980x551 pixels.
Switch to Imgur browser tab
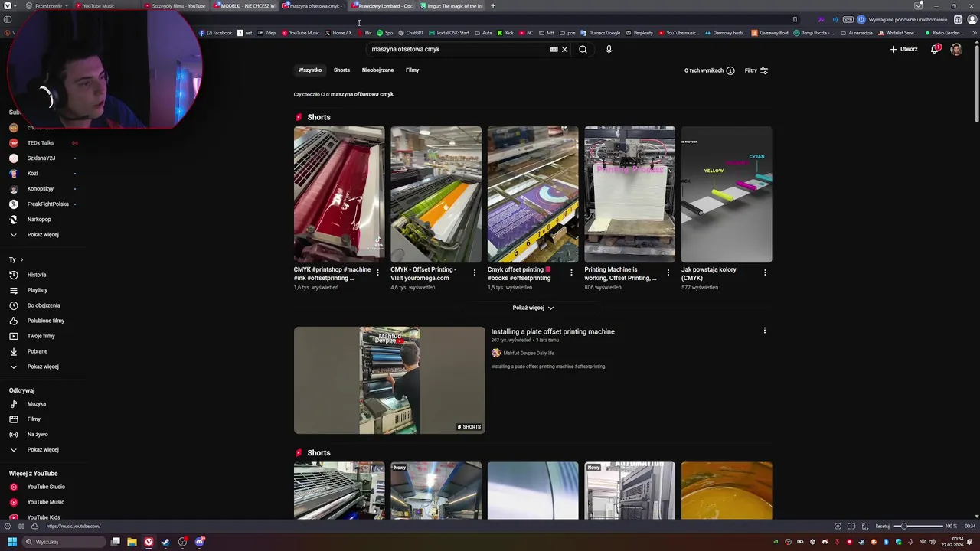(x=452, y=6)
